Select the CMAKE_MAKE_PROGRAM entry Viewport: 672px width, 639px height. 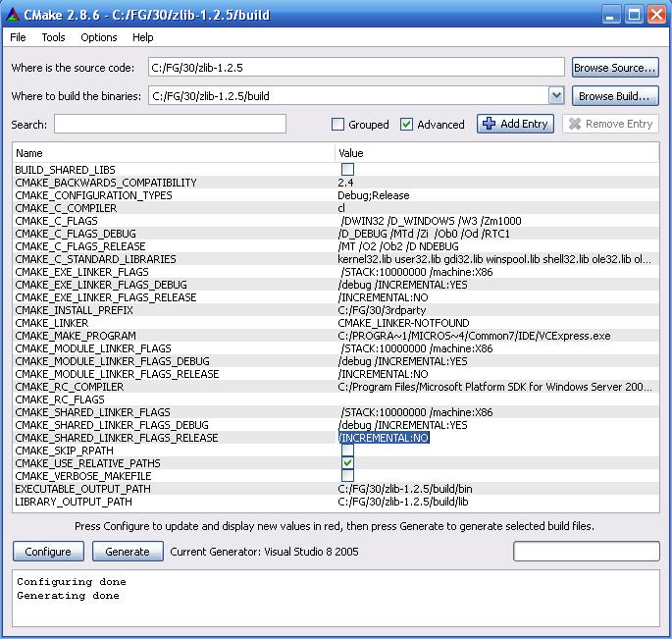[76, 336]
